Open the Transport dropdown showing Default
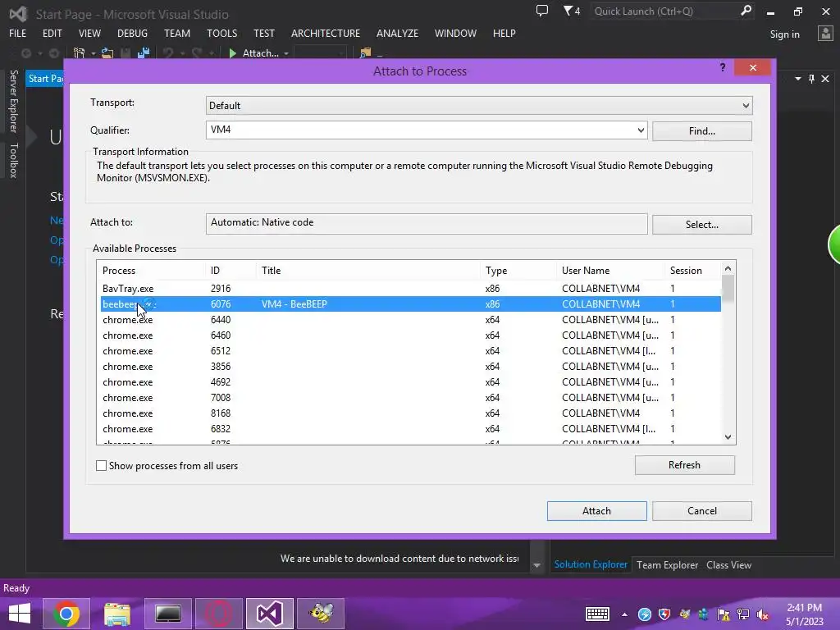Viewport: 840px width, 630px height. 479,106
